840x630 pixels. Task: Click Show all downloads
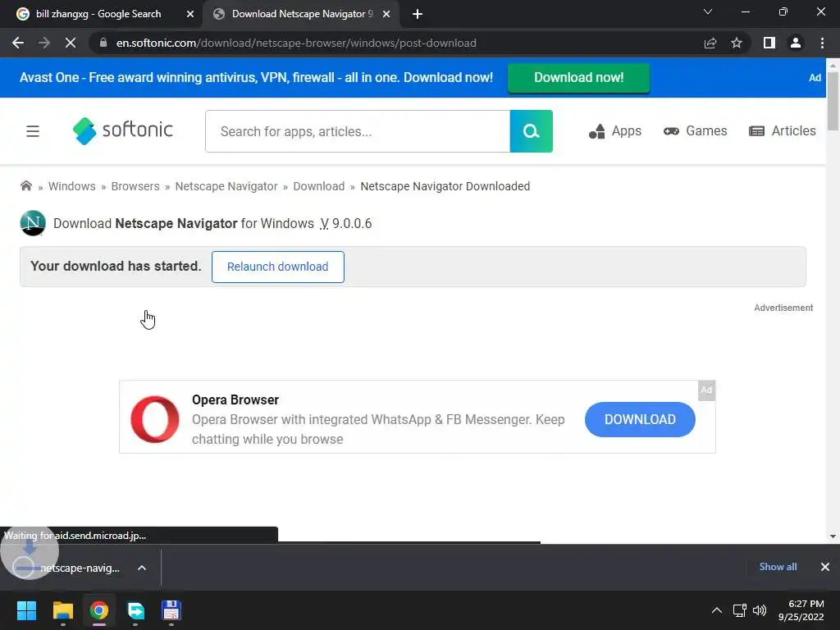point(778,567)
